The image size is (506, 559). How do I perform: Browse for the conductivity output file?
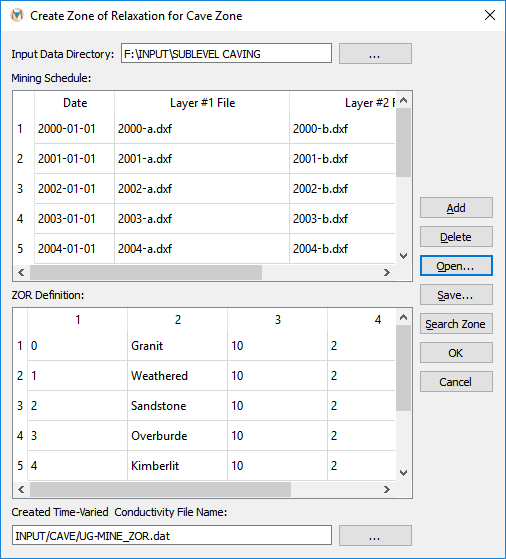375,535
